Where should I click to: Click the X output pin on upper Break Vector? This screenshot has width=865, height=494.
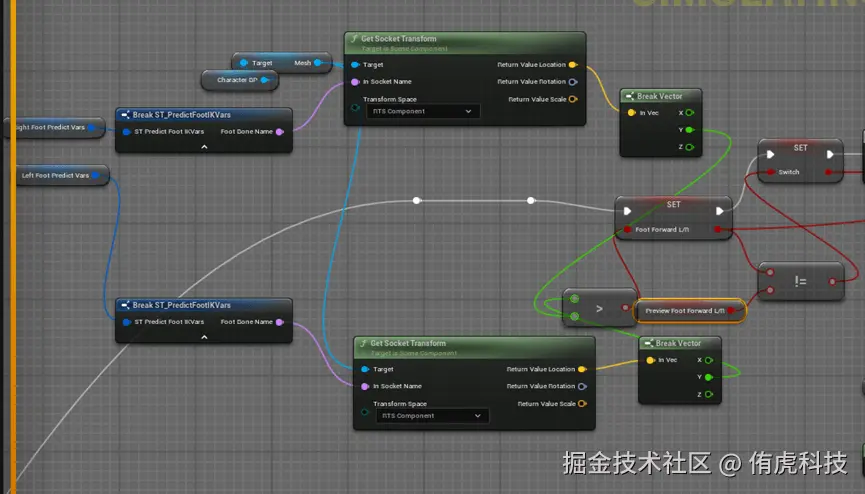[x=689, y=113]
